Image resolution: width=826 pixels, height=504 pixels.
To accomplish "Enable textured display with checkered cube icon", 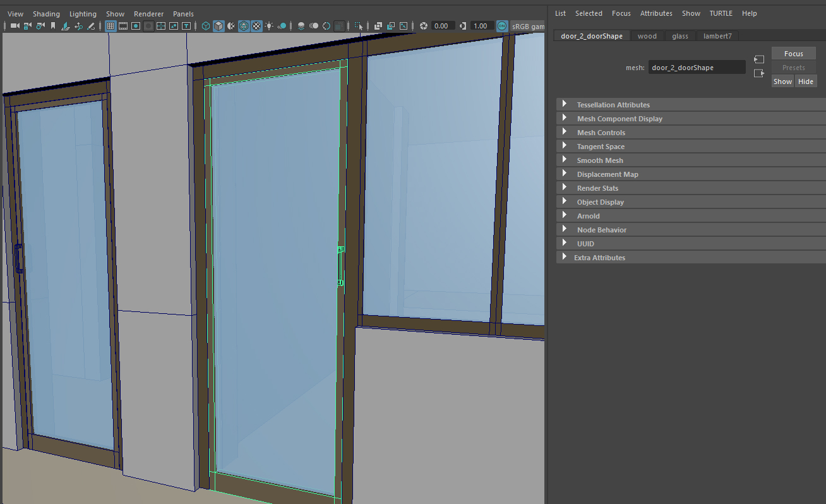I will [x=256, y=26].
